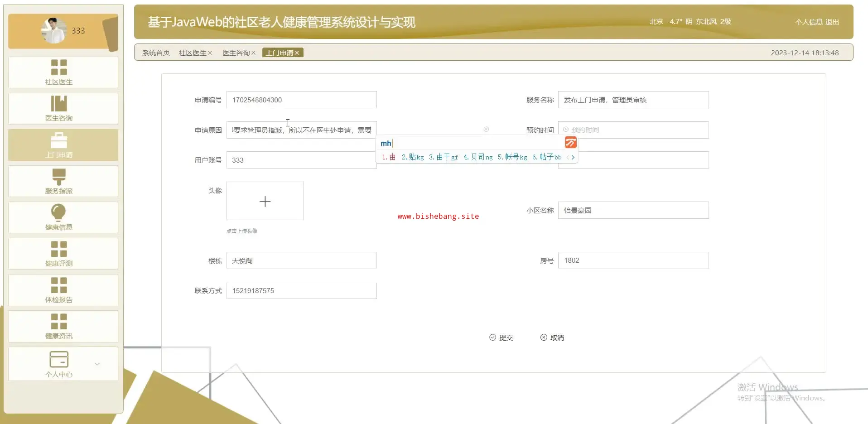This screenshot has height=424, width=868.
Task: Click the user avatar photo for 333
Action: (54, 31)
